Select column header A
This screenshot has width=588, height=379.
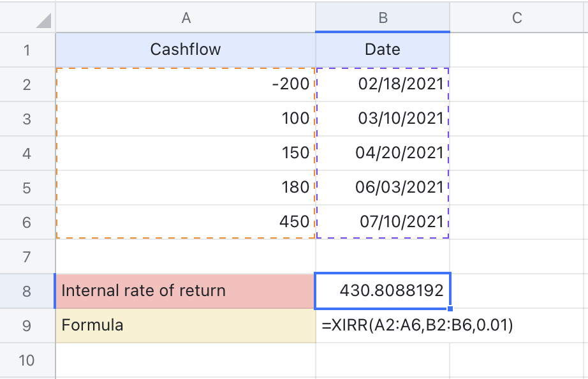click(x=186, y=18)
